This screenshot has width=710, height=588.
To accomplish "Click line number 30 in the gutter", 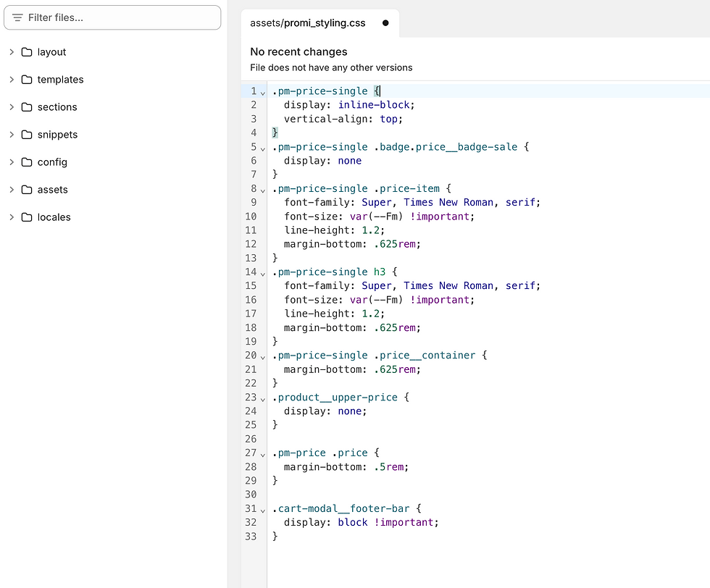I will click(x=251, y=495).
